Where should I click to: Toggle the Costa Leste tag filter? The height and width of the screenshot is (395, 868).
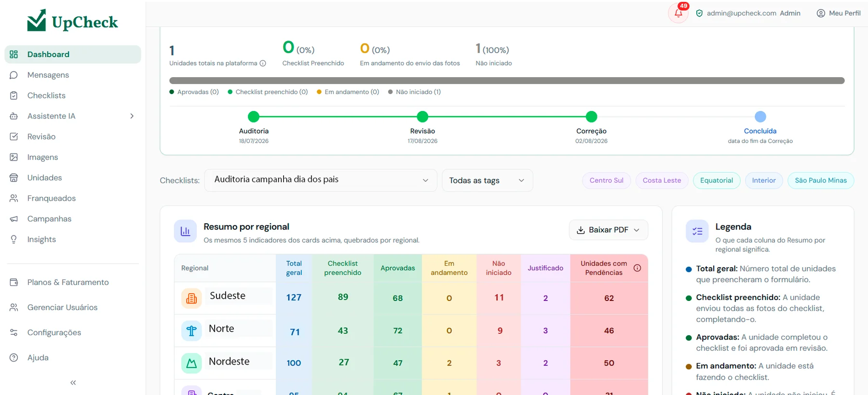click(662, 180)
